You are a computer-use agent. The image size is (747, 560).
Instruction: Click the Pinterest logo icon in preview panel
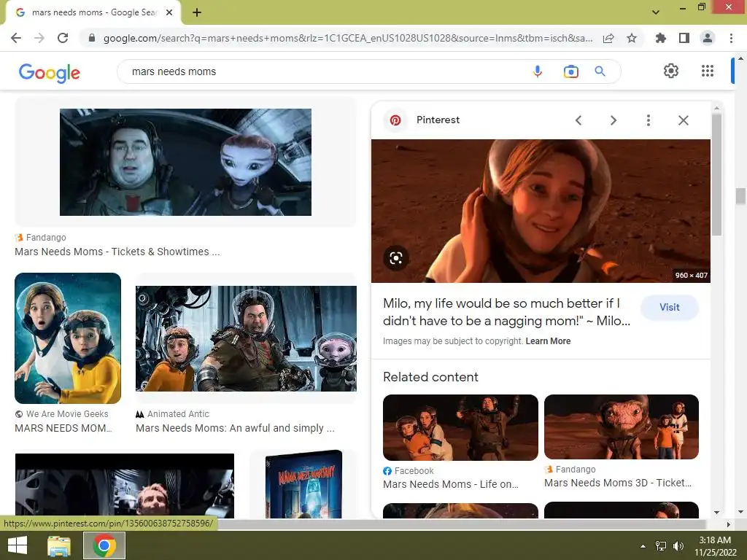click(395, 120)
